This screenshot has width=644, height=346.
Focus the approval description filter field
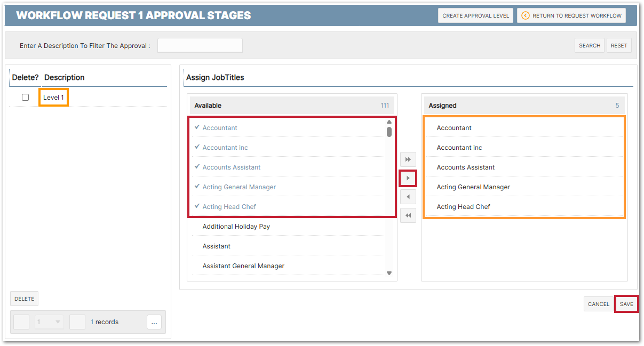tap(200, 46)
